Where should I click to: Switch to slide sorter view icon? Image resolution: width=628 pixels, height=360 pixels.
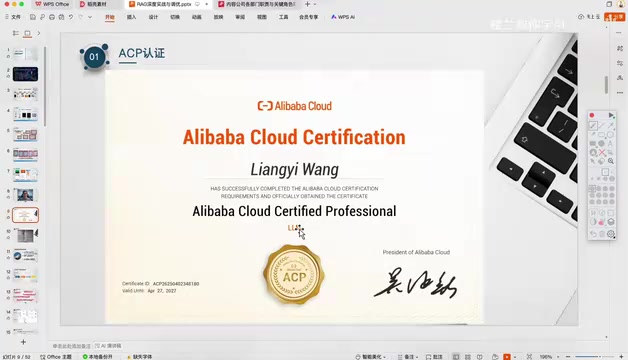pos(467,356)
